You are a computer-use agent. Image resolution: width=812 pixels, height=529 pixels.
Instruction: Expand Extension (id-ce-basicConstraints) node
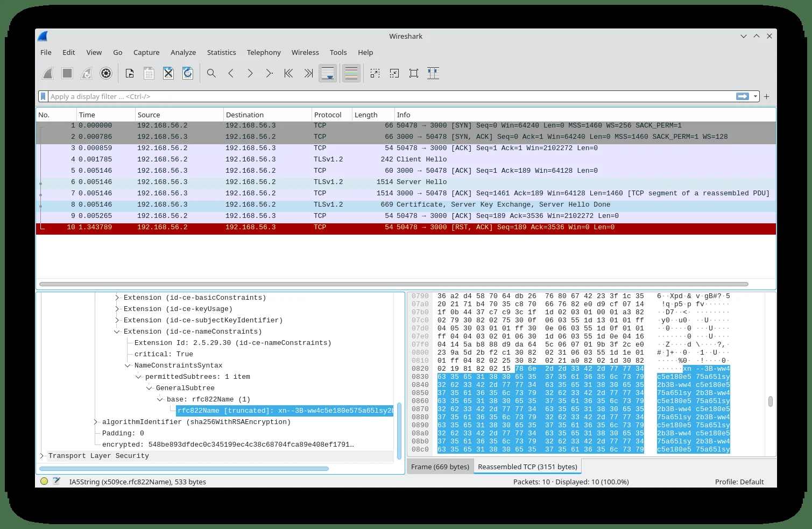point(117,298)
